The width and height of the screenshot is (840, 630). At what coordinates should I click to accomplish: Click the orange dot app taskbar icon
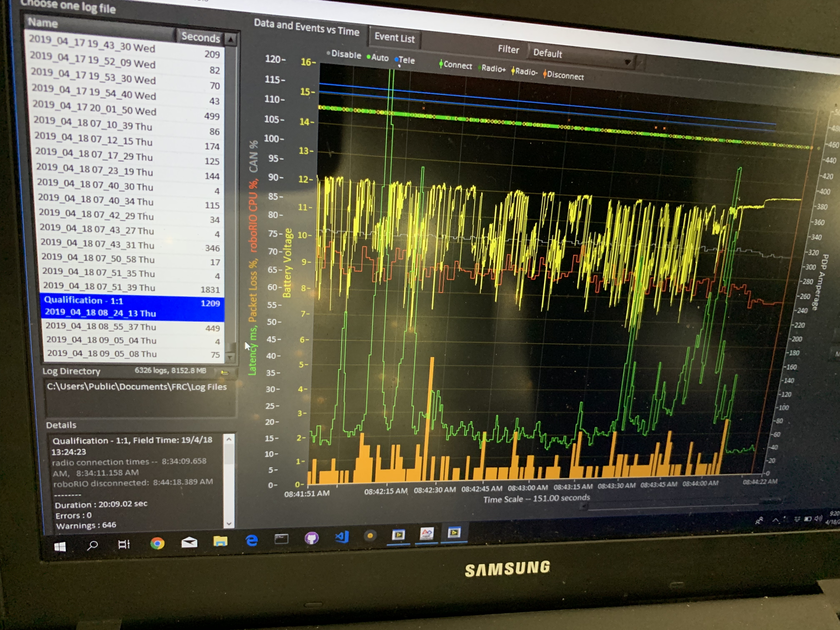[370, 535]
